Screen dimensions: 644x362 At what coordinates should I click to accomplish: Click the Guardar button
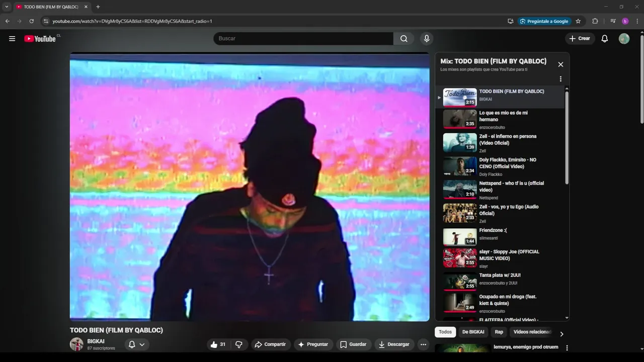[353, 344]
